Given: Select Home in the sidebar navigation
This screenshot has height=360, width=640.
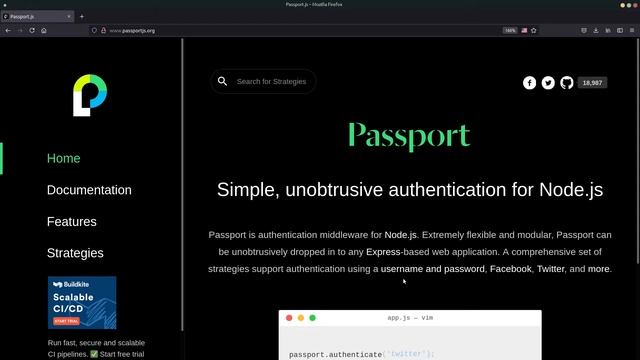Looking at the screenshot, I should click(x=64, y=158).
